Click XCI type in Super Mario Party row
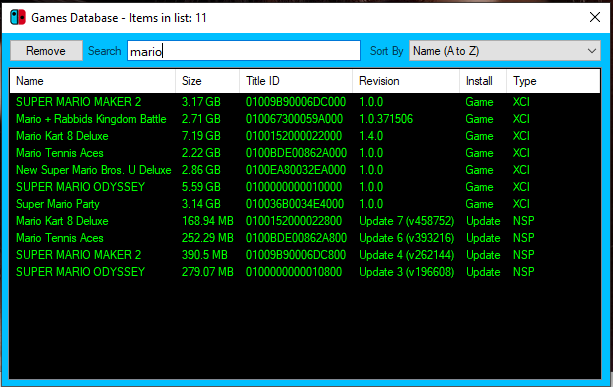The width and height of the screenshot is (613, 387). pos(521,204)
